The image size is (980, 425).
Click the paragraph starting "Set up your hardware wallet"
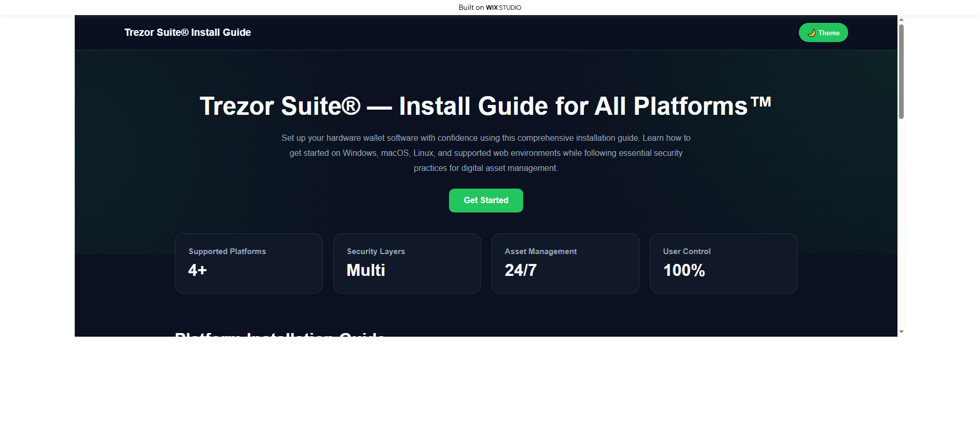coord(486,153)
